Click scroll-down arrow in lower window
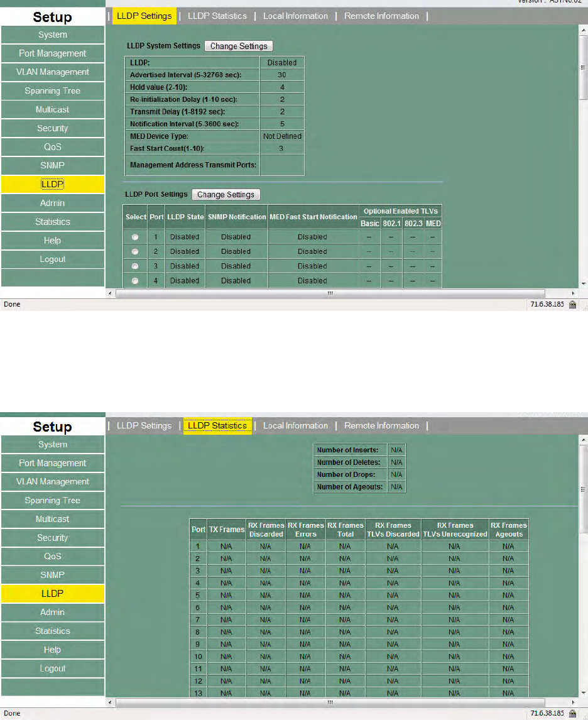 [584, 693]
